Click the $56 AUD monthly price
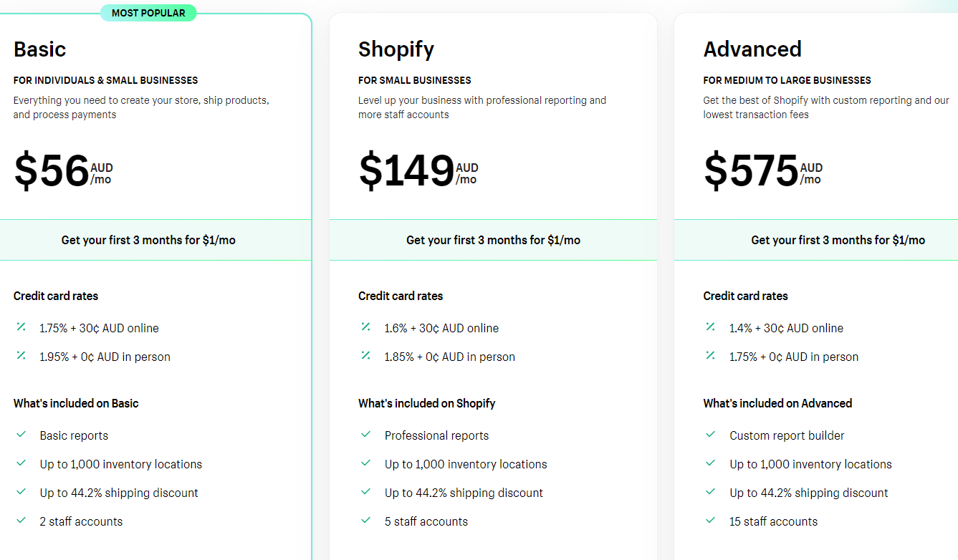 [63, 172]
